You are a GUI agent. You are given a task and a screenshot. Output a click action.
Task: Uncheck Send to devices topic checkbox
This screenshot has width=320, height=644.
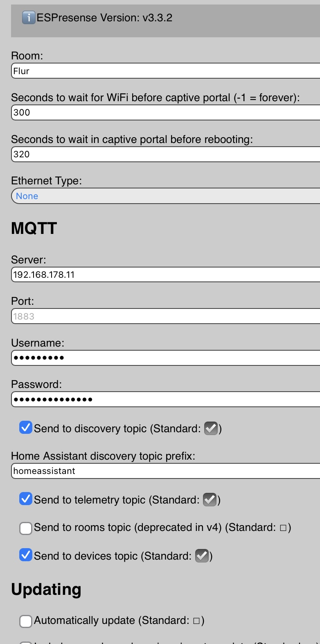pos(26,555)
